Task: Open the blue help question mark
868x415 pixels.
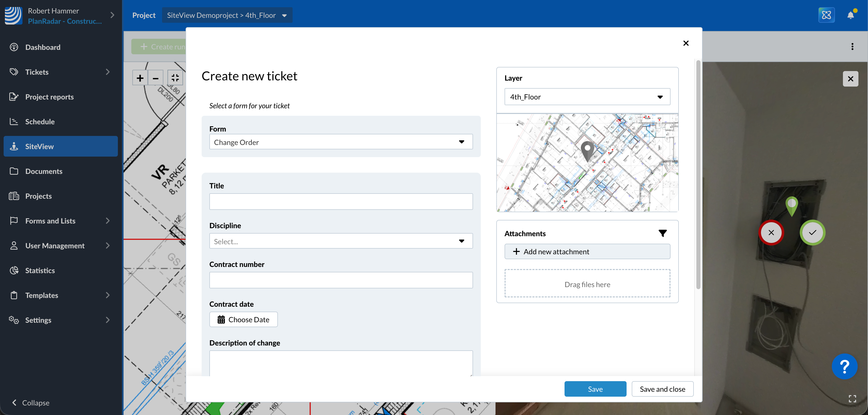Action: coord(844,366)
